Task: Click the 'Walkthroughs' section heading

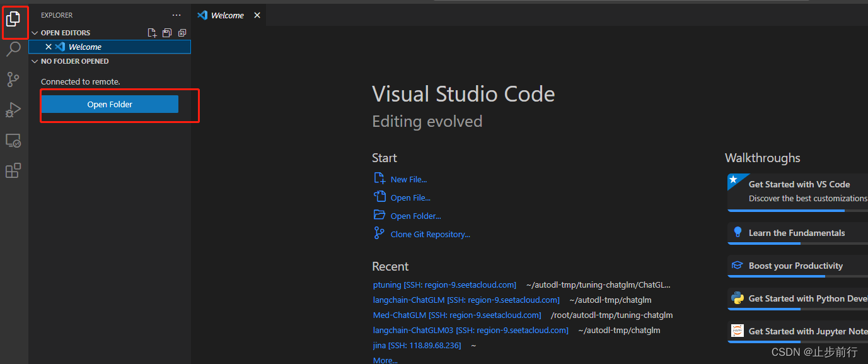Action: point(763,158)
